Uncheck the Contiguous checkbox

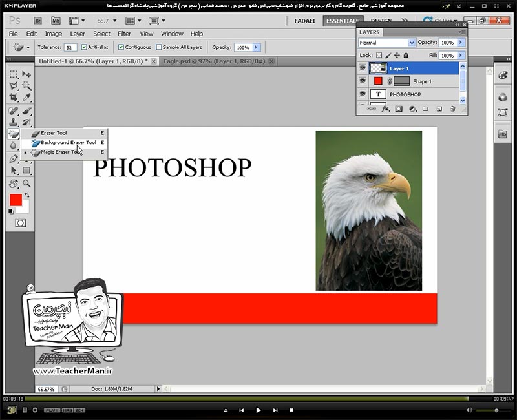coord(121,47)
